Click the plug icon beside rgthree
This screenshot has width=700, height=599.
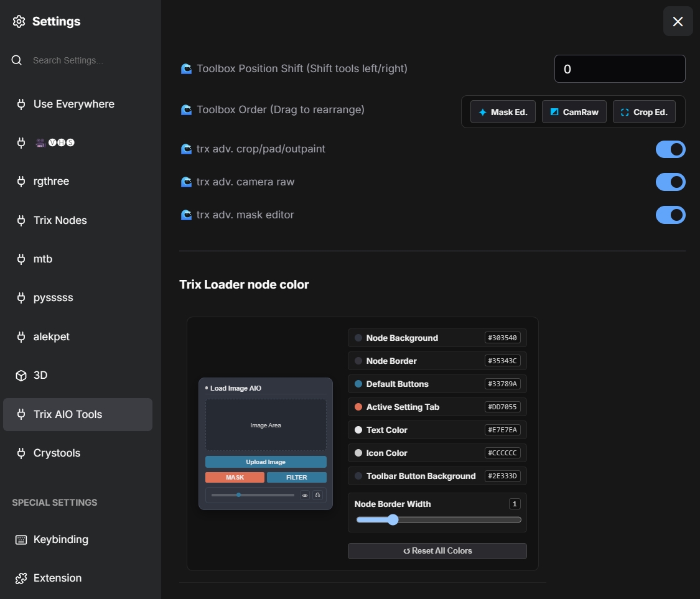click(x=21, y=181)
